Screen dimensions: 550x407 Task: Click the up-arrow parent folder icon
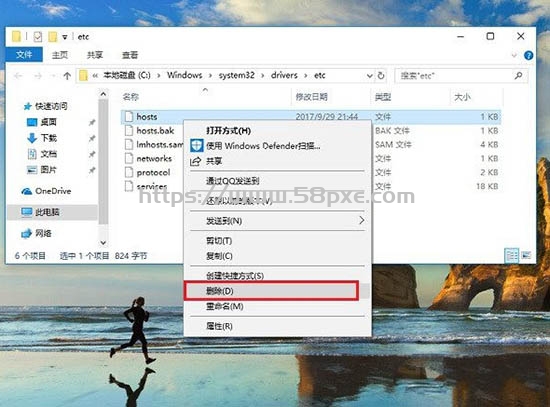click(67, 75)
